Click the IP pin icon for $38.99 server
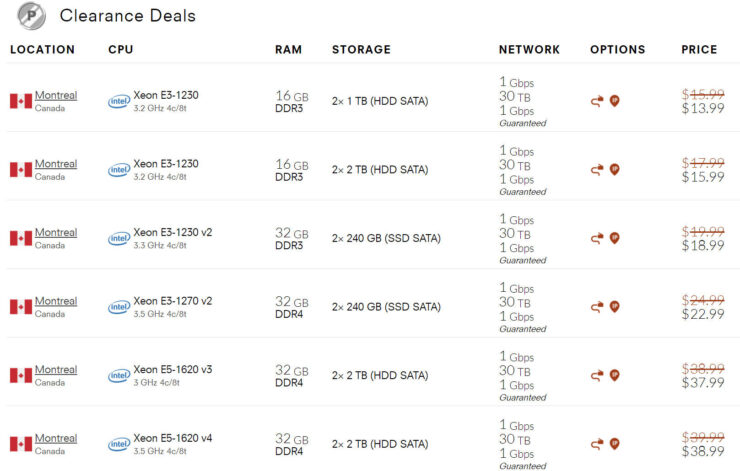The image size is (740, 471). tap(614, 444)
